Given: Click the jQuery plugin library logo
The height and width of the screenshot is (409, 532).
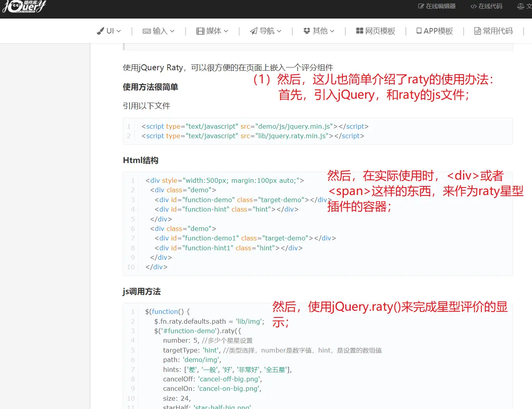Looking at the screenshot, I should click(24, 7).
